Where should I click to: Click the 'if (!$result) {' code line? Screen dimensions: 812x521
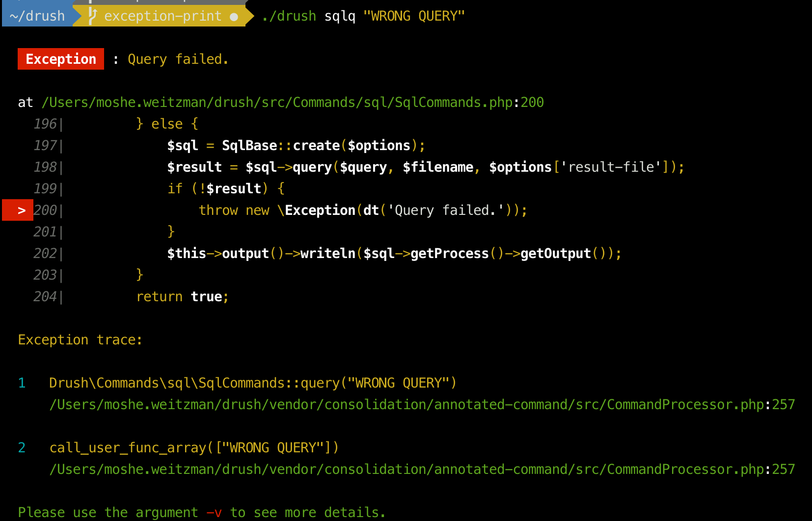[226, 188]
